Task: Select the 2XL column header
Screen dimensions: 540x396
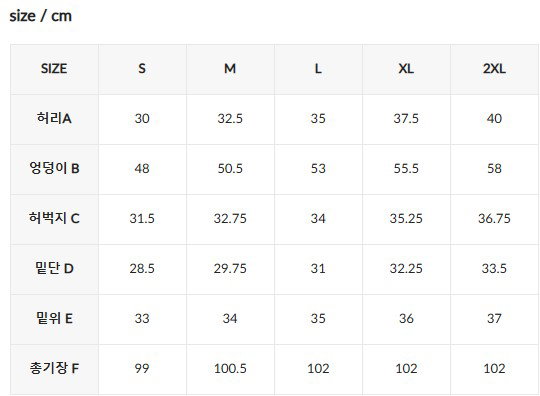Action: click(x=495, y=69)
